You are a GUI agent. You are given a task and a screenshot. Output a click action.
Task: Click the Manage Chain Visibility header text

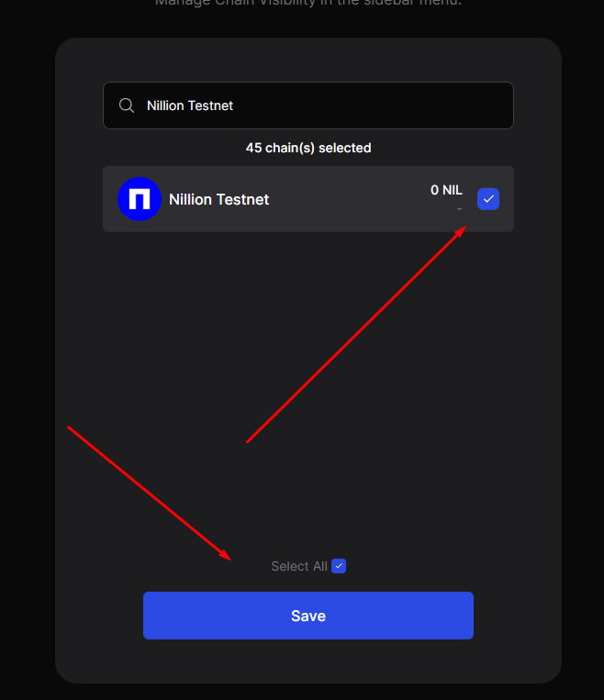click(308, 3)
